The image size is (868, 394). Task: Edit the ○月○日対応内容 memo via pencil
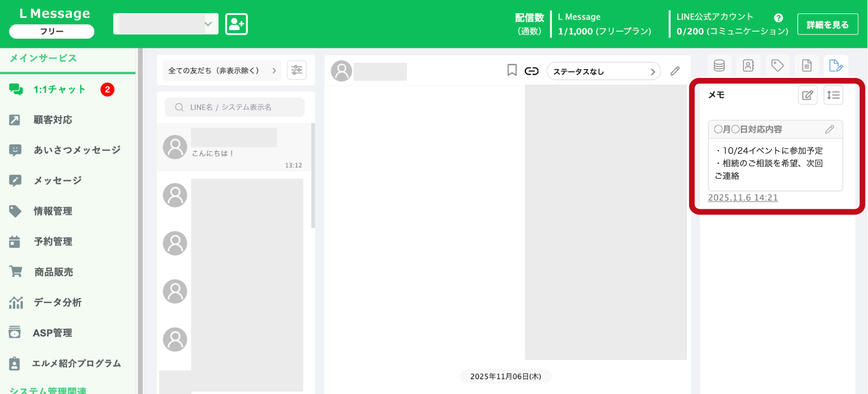click(830, 129)
